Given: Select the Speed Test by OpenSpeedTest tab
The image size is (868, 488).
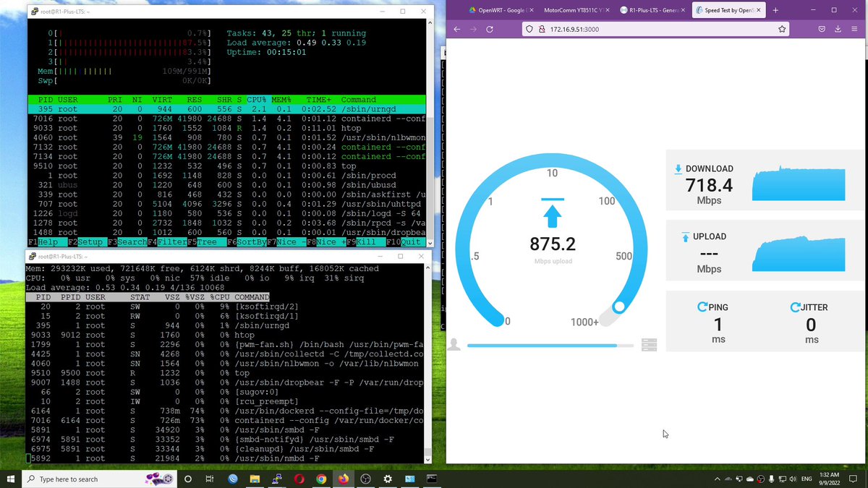Looking at the screenshot, I should point(728,10).
